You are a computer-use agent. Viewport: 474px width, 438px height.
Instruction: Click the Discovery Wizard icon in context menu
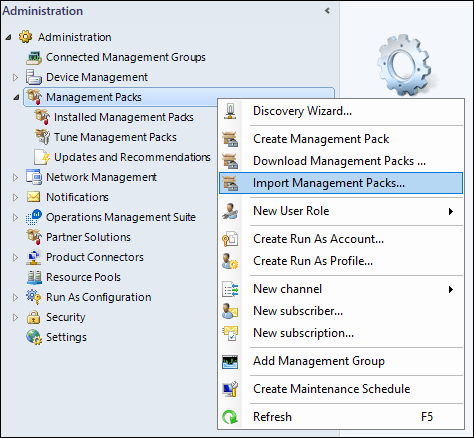click(x=230, y=111)
